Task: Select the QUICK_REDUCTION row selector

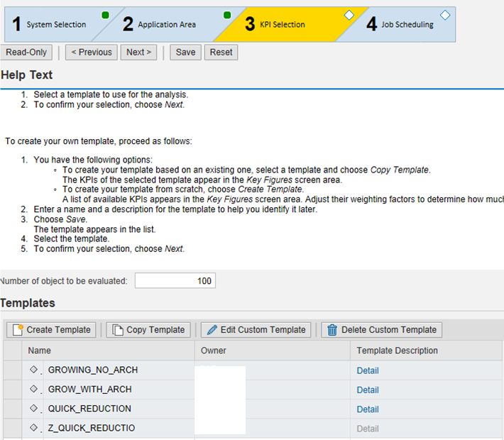Action: (13, 409)
